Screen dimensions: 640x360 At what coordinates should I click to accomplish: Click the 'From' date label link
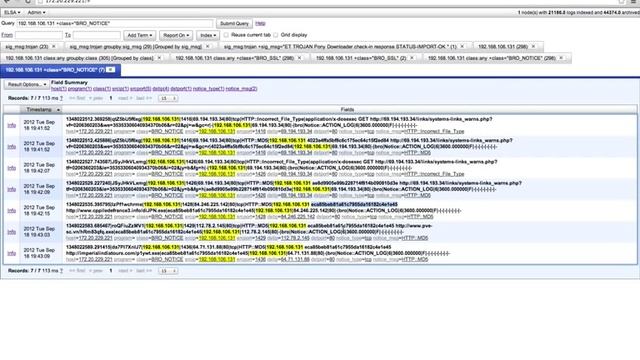pyautogui.click(x=7, y=35)
